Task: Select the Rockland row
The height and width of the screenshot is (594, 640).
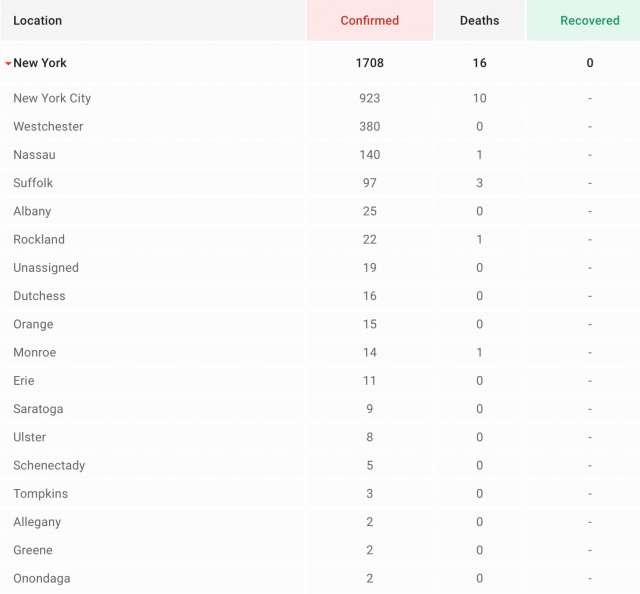Action: (39, 240)
